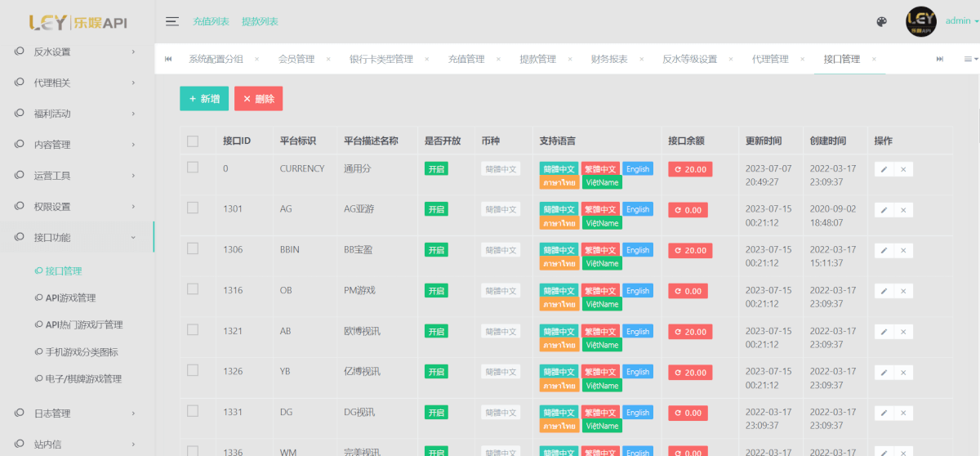The width and height of the screenshot is (980, 456).
Task: Open the theme color palette icon
Action: click(x=881, y=22)
